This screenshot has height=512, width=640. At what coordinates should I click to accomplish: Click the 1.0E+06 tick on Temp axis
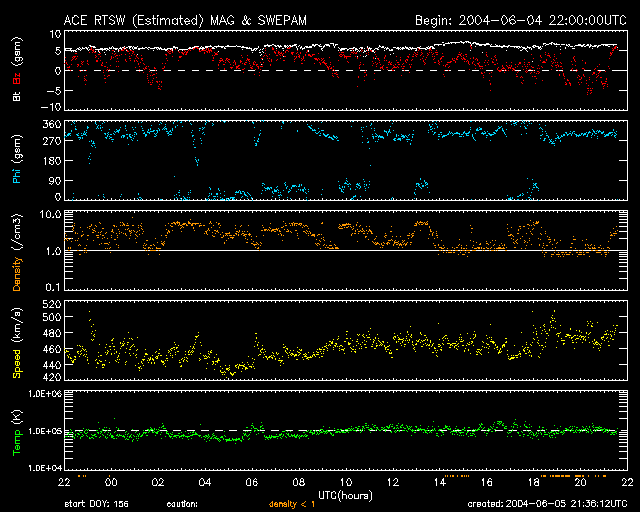(45, 395)
